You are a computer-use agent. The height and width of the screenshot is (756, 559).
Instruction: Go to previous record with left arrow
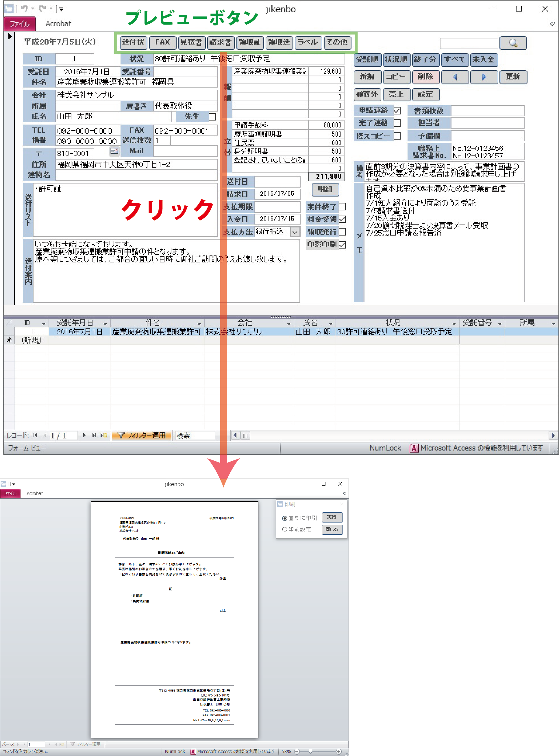[455, 77]
